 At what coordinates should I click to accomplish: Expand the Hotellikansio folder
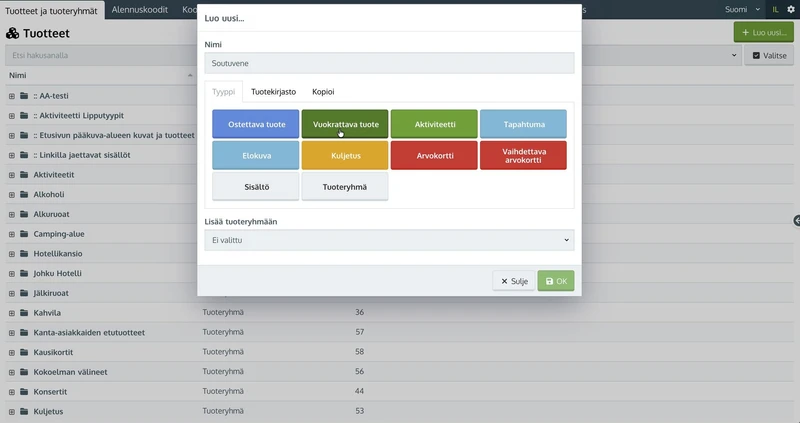[12, 254]
